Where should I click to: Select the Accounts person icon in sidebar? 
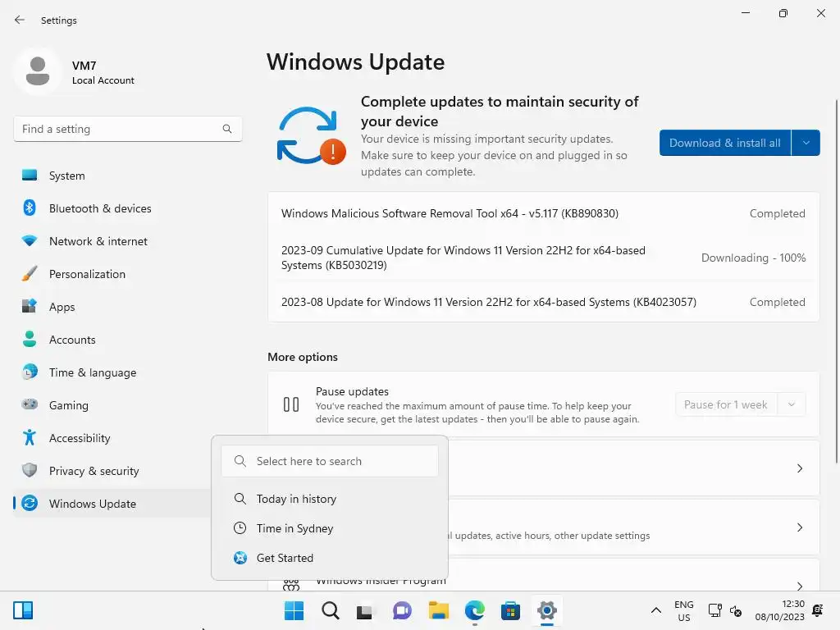pyautogui.click(x=30, y=339)
